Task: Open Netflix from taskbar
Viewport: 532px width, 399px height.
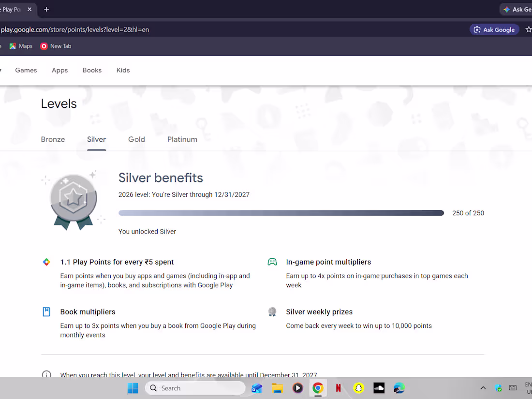Action: 338,388
